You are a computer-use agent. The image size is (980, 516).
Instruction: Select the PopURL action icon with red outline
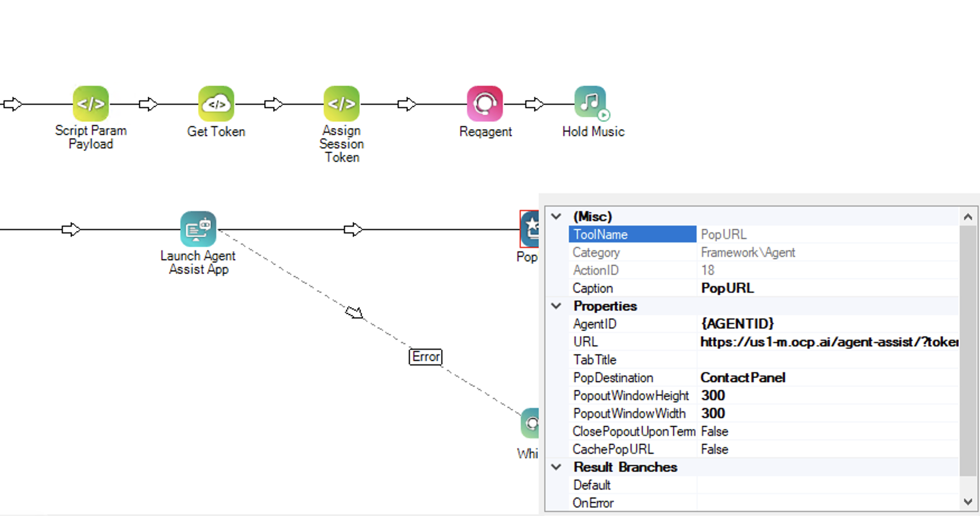[x=530, y=229]
